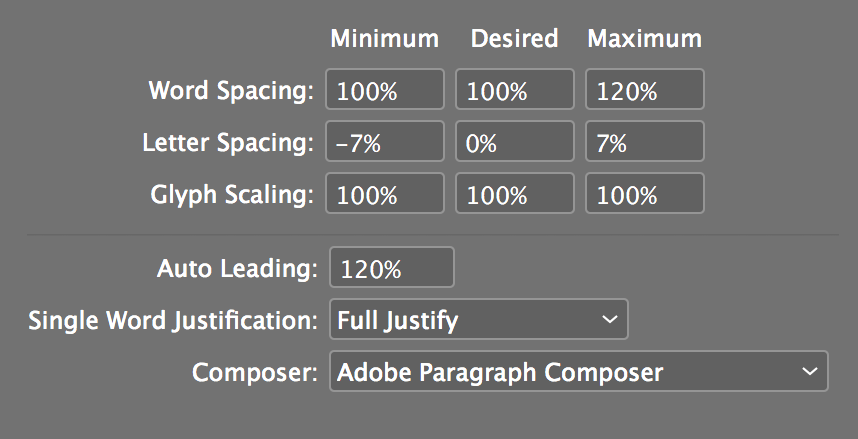Image resolution: width=858 pixels, height=439 pixels.
Task: Click the Word Spacing Minimum field
Action: (385, 90)
